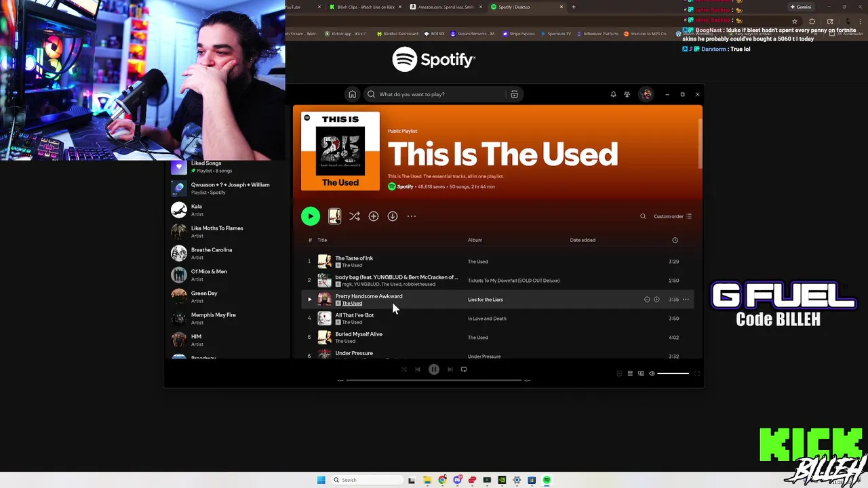Switch to the Billeh Clips Kick browser tab
The height and width of the screenshot is (488, 868).
click(x=366, y=7)
